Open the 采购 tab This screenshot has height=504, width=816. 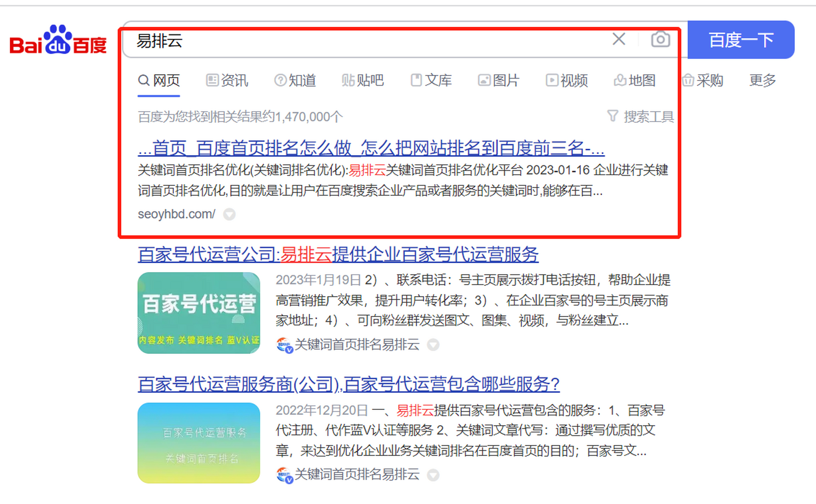[x=703, y=80]
